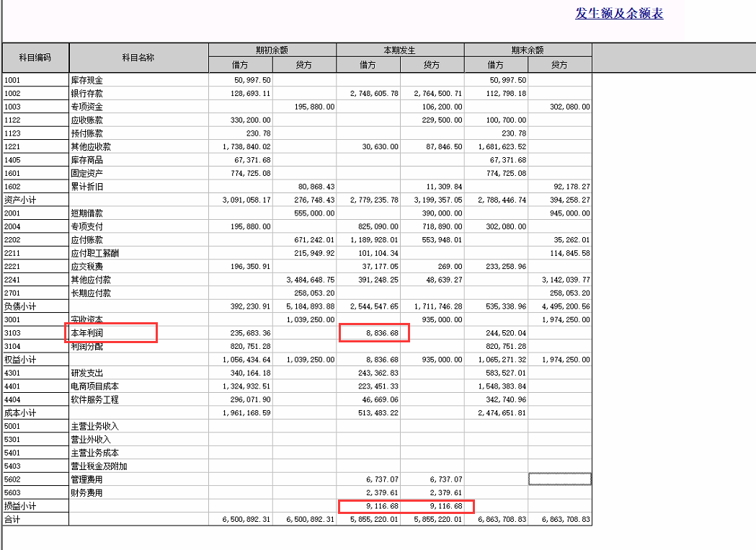
Task: Click the 应付账款 account name
Action: [x=86, y=240]
